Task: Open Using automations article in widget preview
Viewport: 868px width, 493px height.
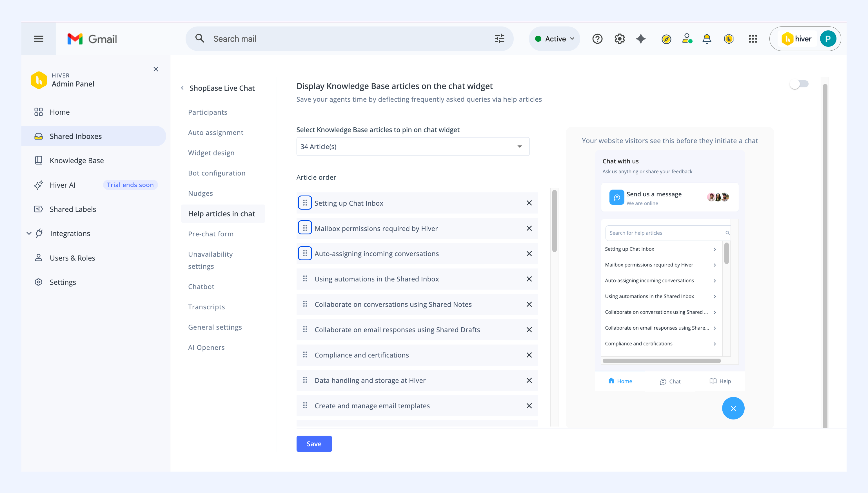Action: coord(660,296)
